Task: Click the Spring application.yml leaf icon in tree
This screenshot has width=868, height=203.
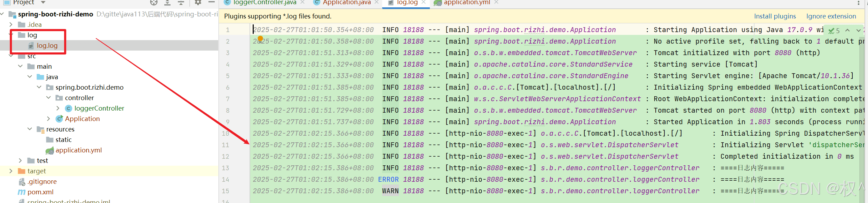Action: pos(50,150)
